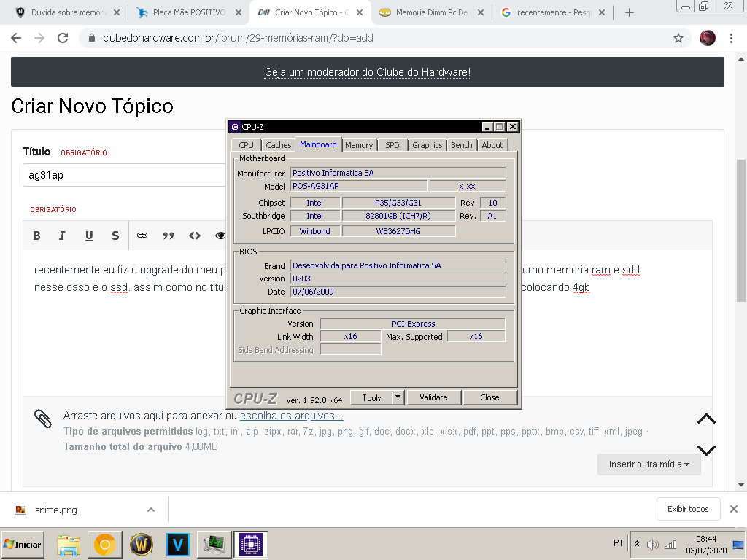Toggle bold formatting in the editor
Image resolution: width=747 pixels, height=560 pixels.
[x=36, y=236]
